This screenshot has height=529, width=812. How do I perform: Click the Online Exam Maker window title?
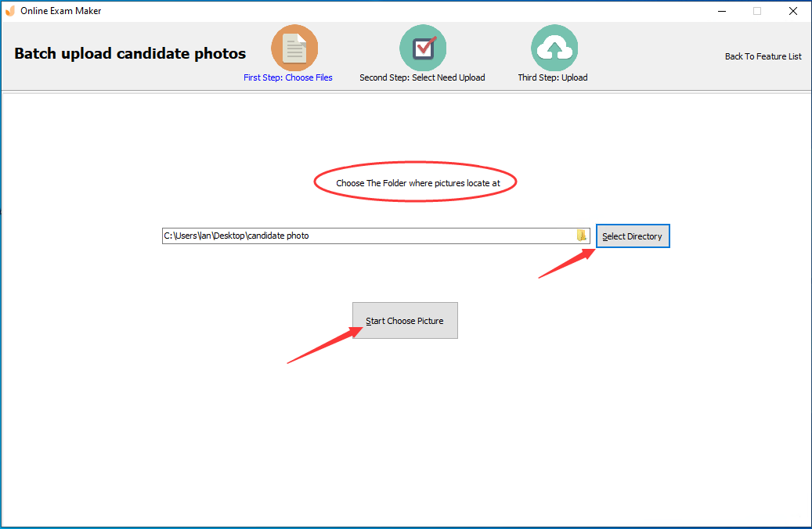point(60,11)
